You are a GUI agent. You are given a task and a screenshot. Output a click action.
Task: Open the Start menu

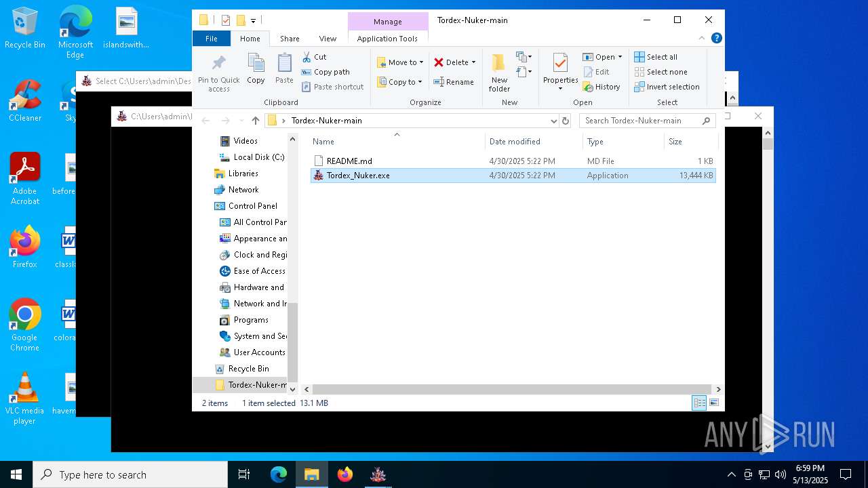(16, 474)
